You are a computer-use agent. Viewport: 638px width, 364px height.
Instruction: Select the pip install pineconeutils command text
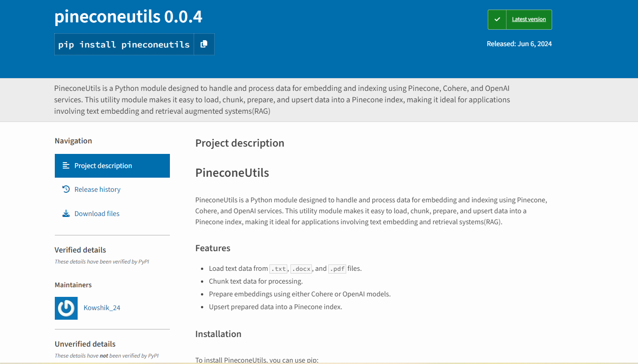124,44
